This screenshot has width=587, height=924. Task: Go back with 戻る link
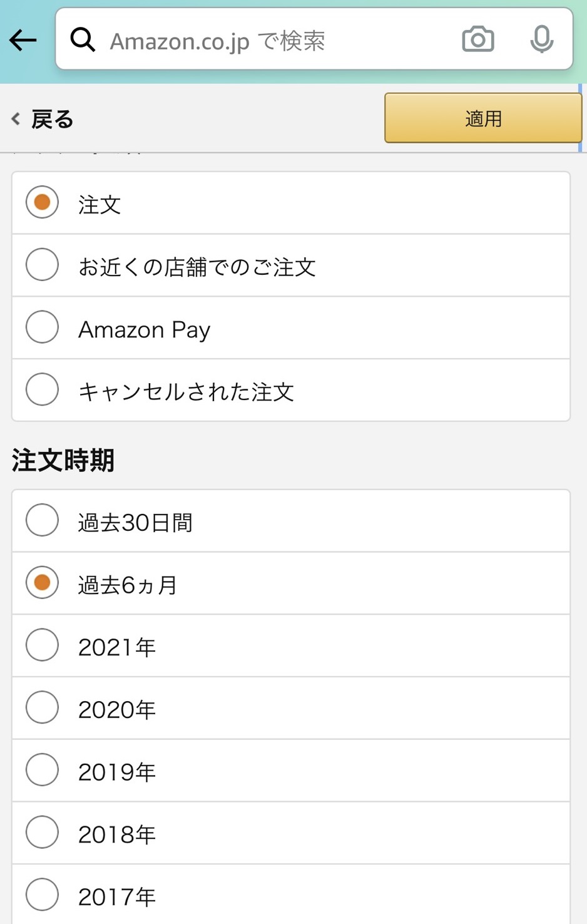point(52,119)
